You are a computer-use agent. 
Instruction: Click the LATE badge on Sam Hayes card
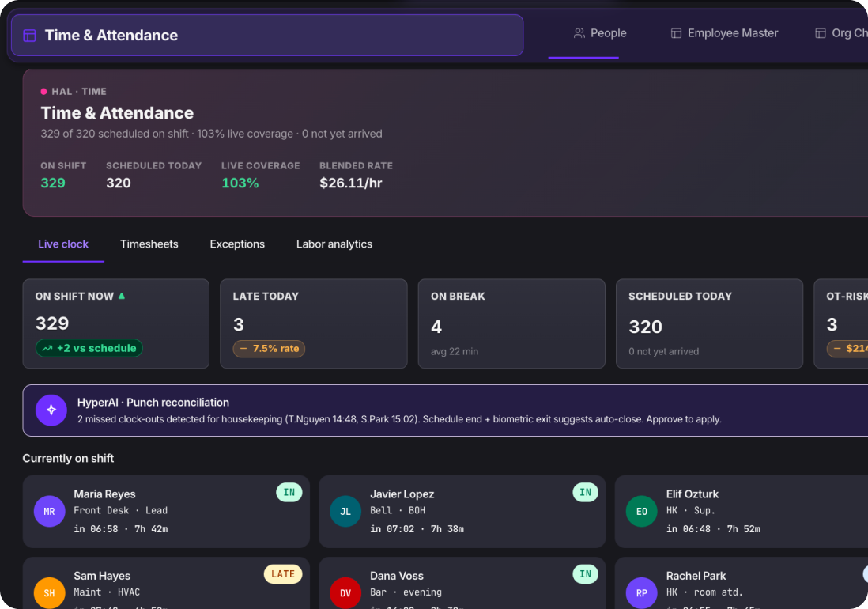(283, 574)
